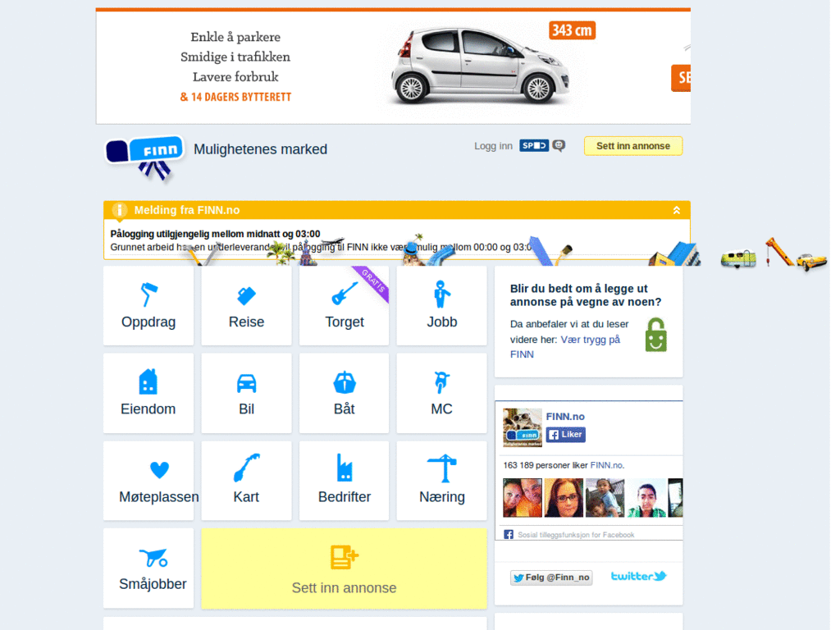Click the smiley chat icon near Logg inn

pos(559,146)
